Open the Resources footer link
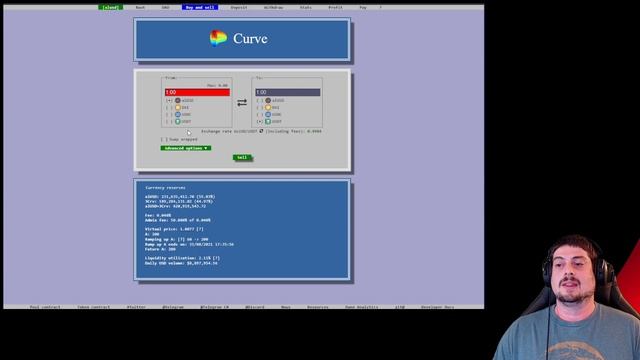The height and width of the screenshot is (360, 640). [x=318, y=307]
